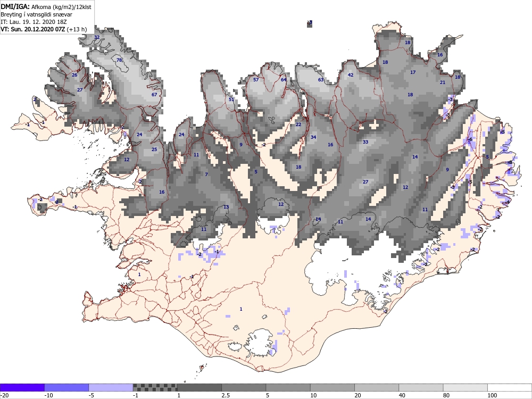Click the map value 7 on the map

click(206, 174)
